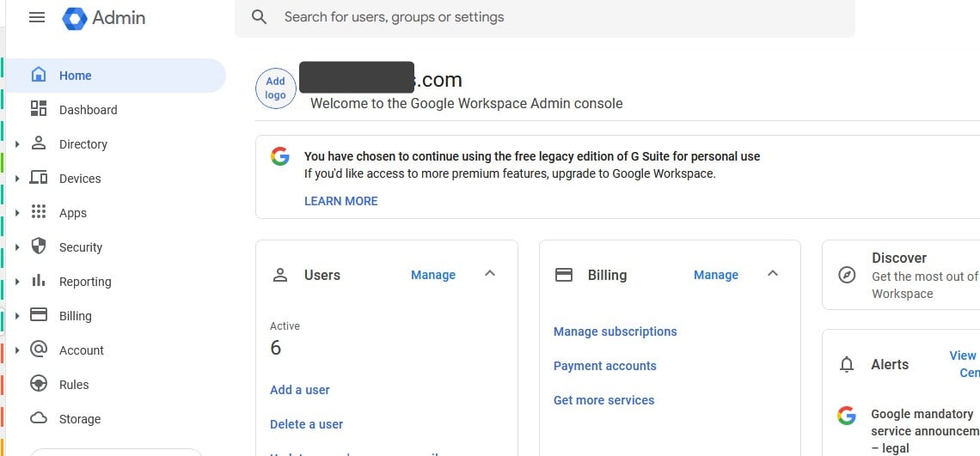Viewport: 980px width, 456px height.
Task: Collapse the Users card
Action: tap(490, 274)
